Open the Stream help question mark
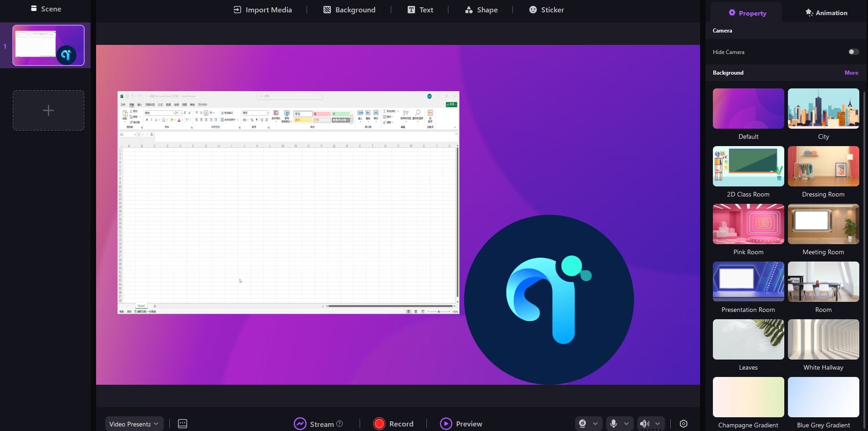The image size is (868, 431). tap(340, 424)
